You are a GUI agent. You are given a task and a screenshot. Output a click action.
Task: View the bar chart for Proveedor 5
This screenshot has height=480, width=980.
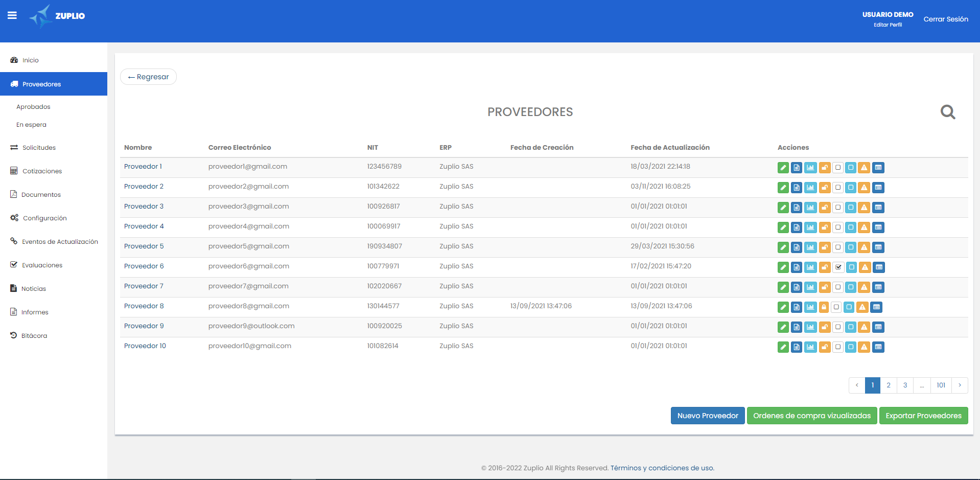(x=810, y=247)
